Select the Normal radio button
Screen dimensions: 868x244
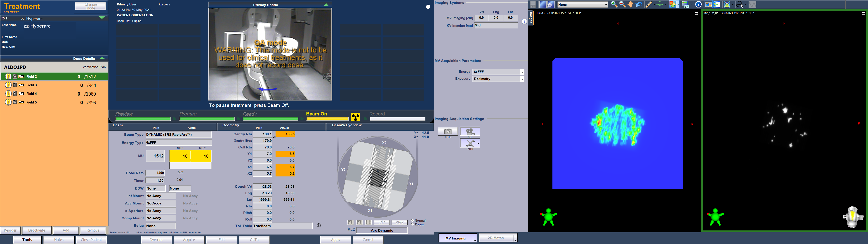pos(413,221)
